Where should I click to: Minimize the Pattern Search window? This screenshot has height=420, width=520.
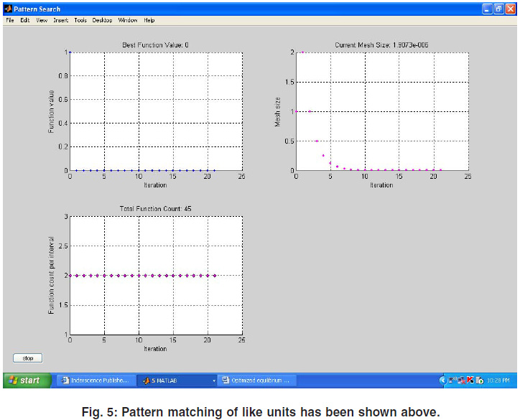488,9
